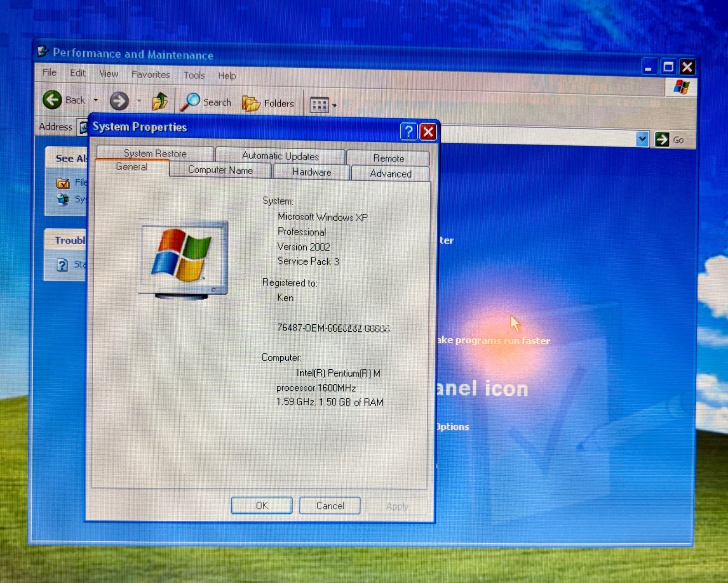Click the Service Pack 3 text
This screenshot has height=583, width=728.
[308, 261]
